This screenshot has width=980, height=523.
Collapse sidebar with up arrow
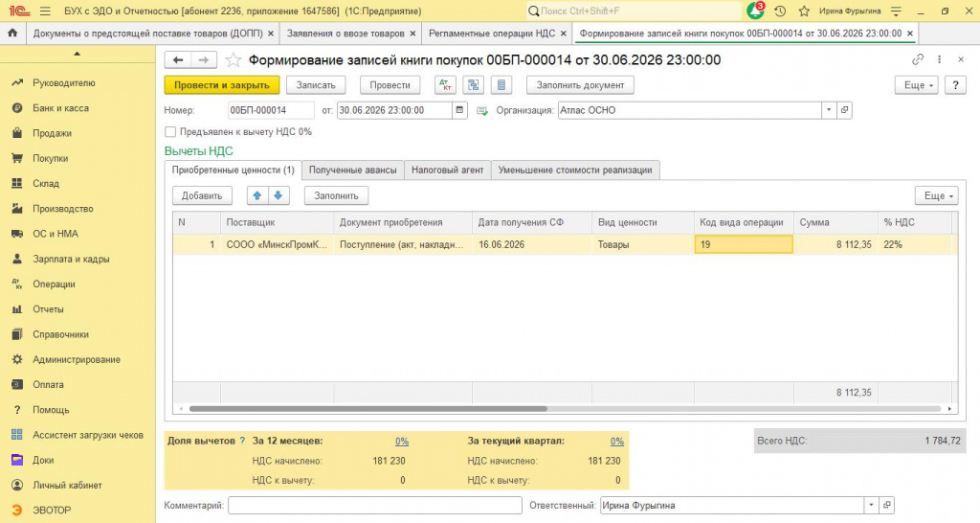[x=77, y=54]
